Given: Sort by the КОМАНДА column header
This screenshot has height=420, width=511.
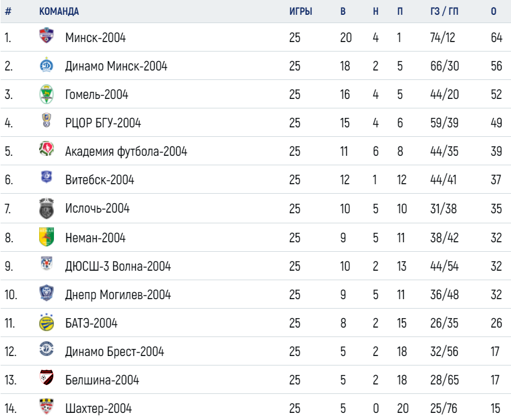Looking at the screenshot, I should (x=59, y=11).
